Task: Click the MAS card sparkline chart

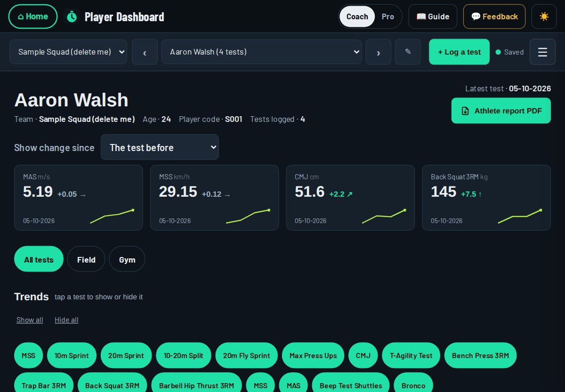Action: click(x=112, y=216)
